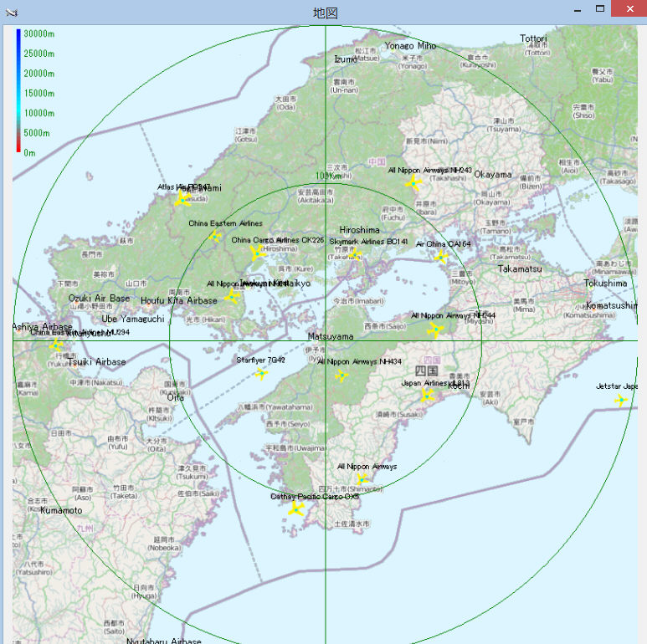Click All Nippon Airways NH243 plane icon

tap(412, 182)
